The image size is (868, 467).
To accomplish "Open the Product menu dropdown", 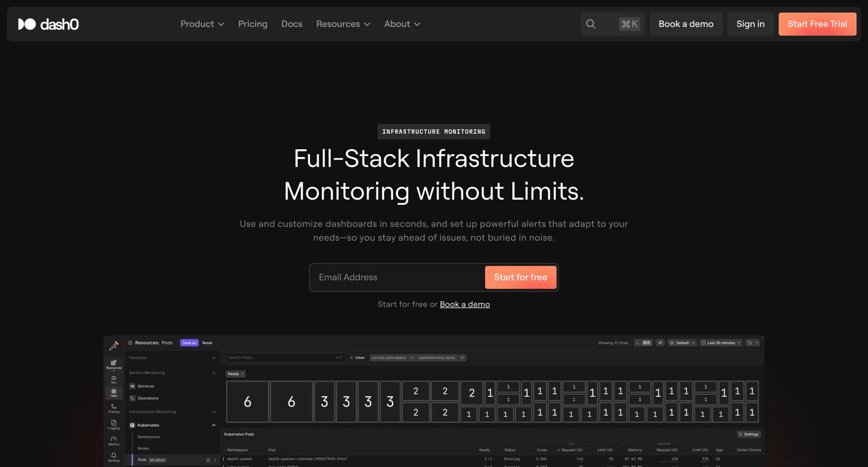I will coord(202,24).
